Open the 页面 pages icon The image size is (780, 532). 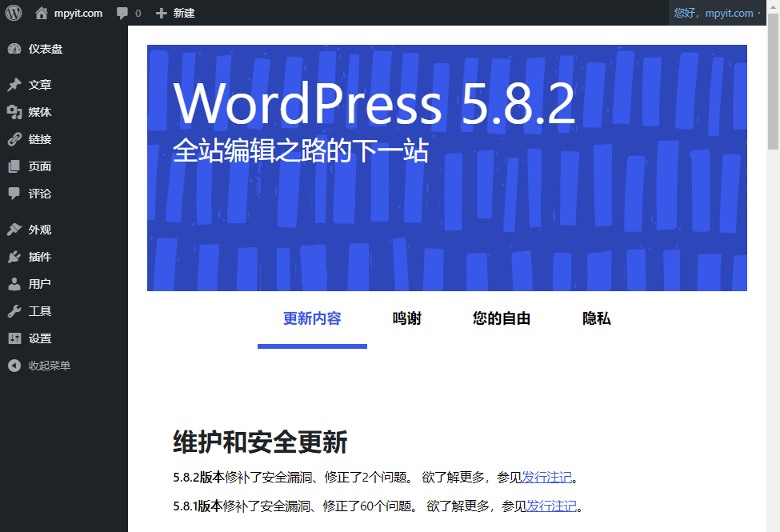coord(14,166)
